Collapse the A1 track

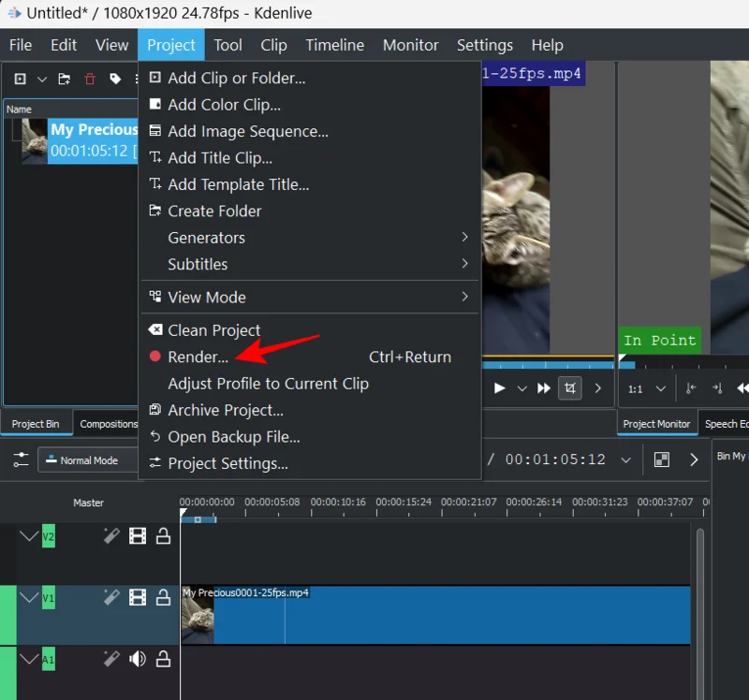tap(29, 659)
